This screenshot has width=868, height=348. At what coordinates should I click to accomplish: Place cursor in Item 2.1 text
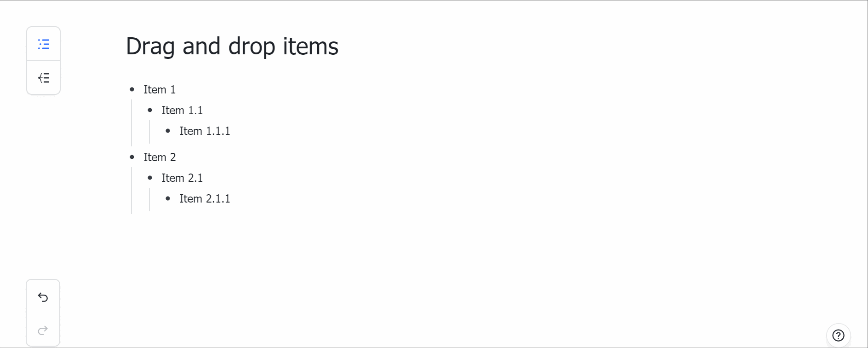tap(182, 178)
